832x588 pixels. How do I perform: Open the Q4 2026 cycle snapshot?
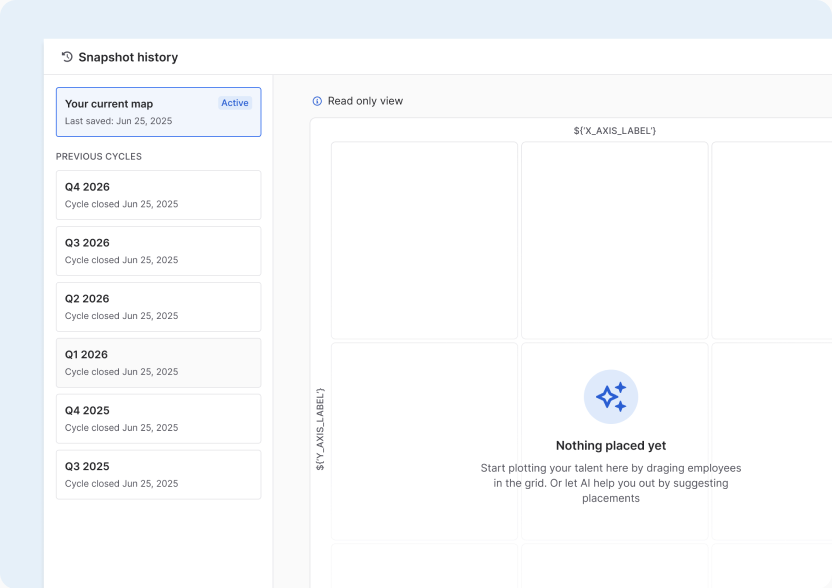[159, 195]
